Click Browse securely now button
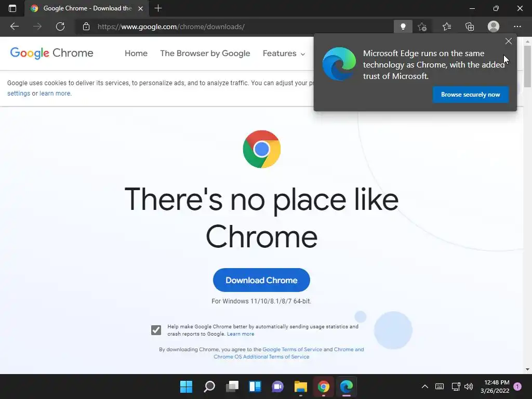The width and height of the screenshot is (532, 399). pos(470,95)
